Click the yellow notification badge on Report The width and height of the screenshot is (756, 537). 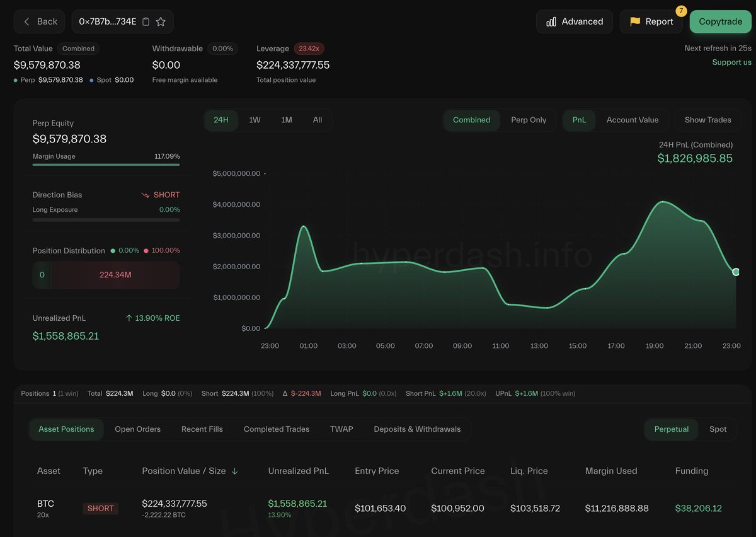tap(681, 11)
